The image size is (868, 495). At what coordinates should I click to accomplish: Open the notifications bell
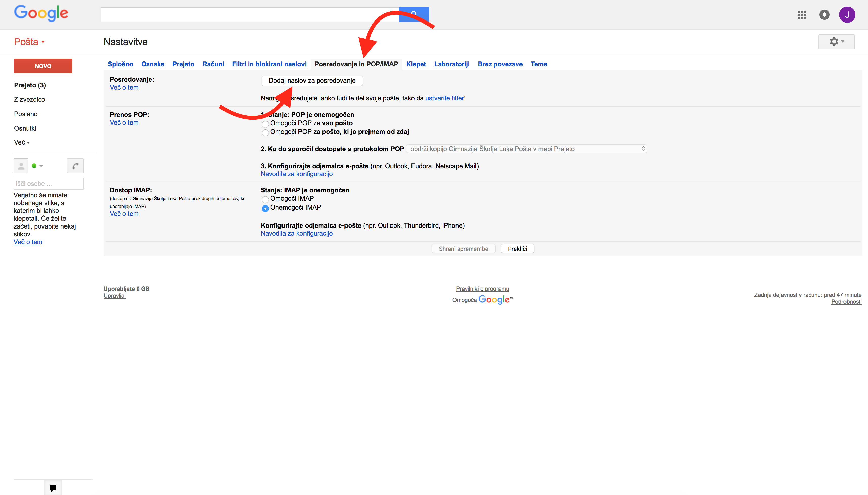pyautogui.click(x=824, y=15)
